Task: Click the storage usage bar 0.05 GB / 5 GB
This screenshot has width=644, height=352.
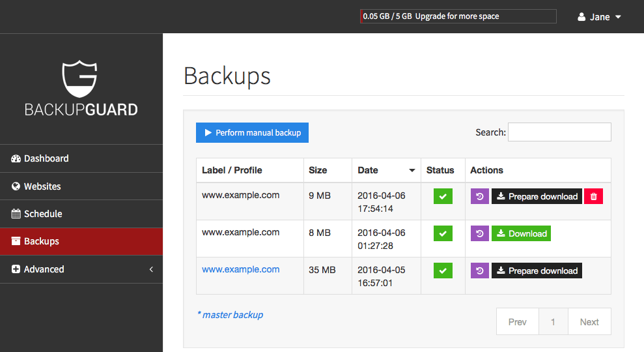Action: (x=458, y=16)
